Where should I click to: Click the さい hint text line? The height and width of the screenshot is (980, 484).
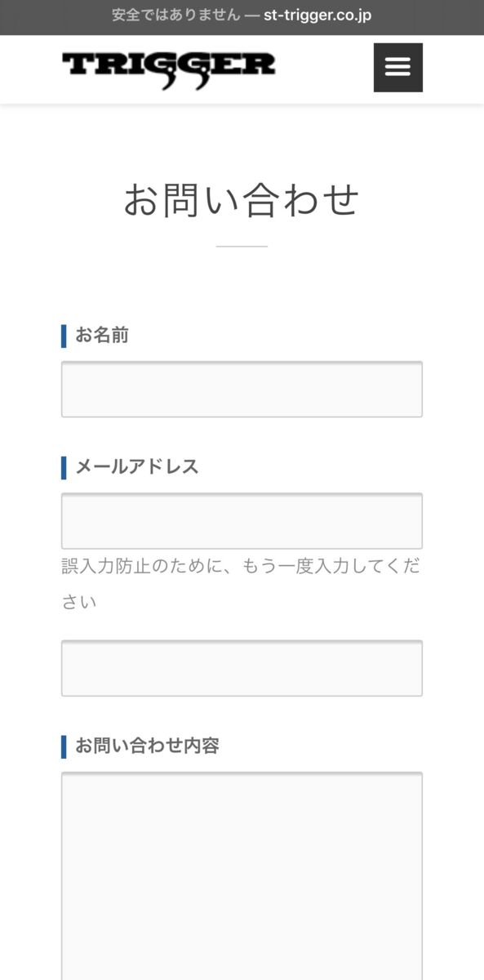click(x=79, y=603)
